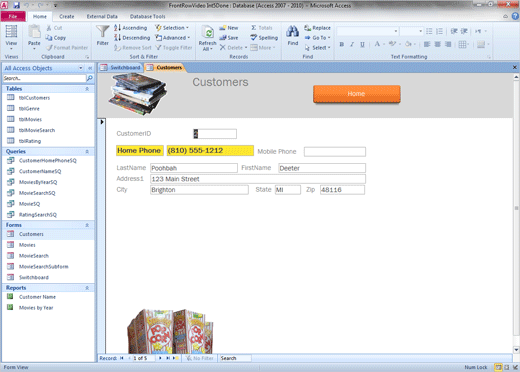Click the Find binoculars icon

tap(292, 32)
